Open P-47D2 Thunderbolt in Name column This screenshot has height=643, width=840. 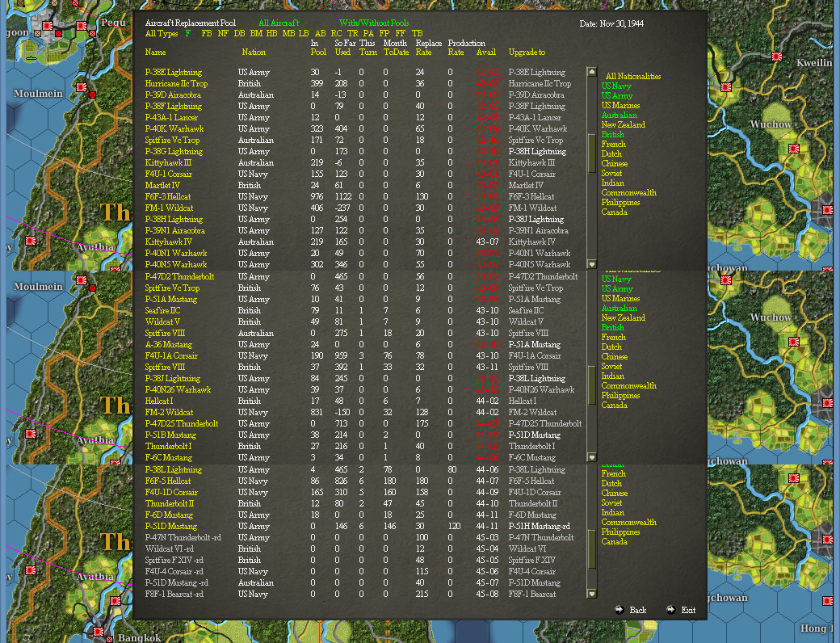(x=179, y=276)
